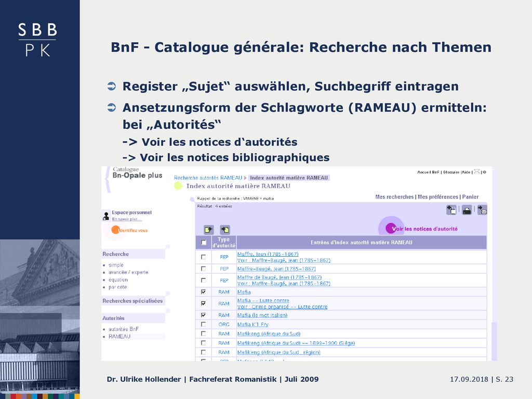The image size is (532, 399).
Task: Click the envelope icon in top header
Action: tap(477, 171)
